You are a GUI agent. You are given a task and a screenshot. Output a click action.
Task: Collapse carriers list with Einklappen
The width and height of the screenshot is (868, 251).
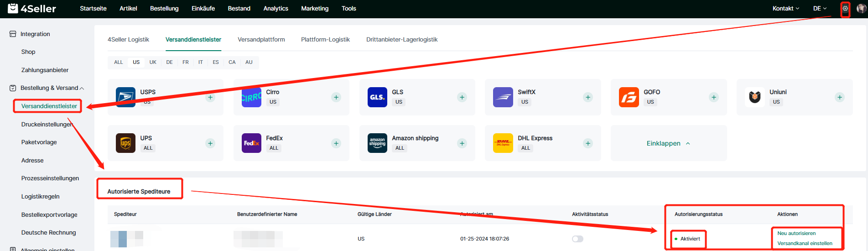(668, 143)
